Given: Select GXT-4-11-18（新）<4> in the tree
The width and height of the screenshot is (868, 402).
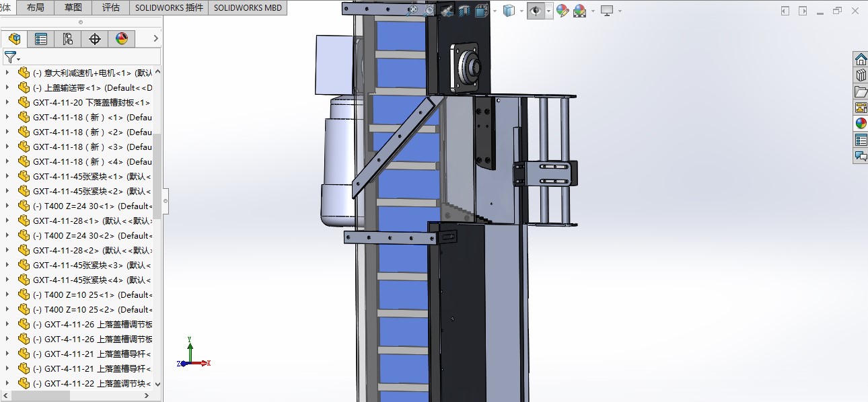Looking at the screenshot, I should (92, 161).
